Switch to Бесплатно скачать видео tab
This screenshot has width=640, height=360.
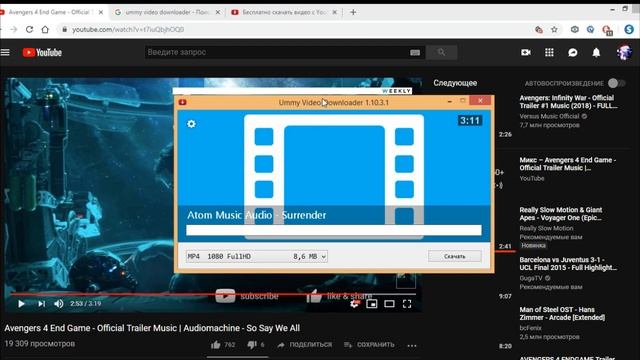point(284,12)
